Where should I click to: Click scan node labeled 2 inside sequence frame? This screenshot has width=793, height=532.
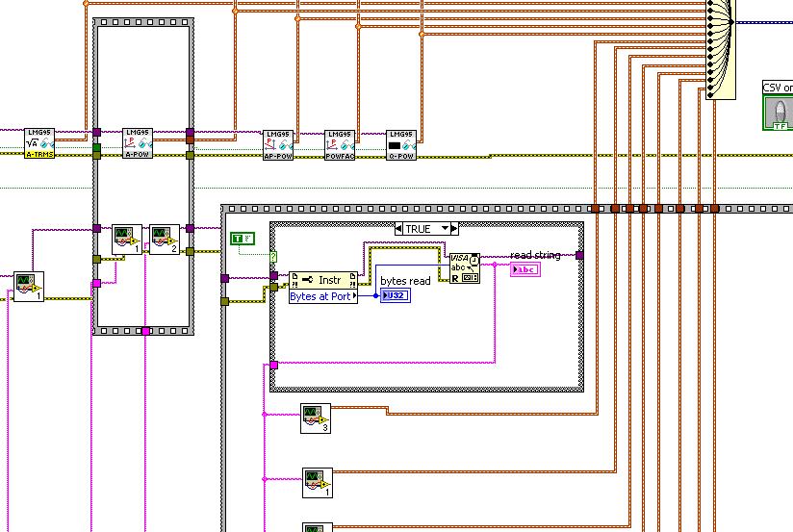pos(165,240)
